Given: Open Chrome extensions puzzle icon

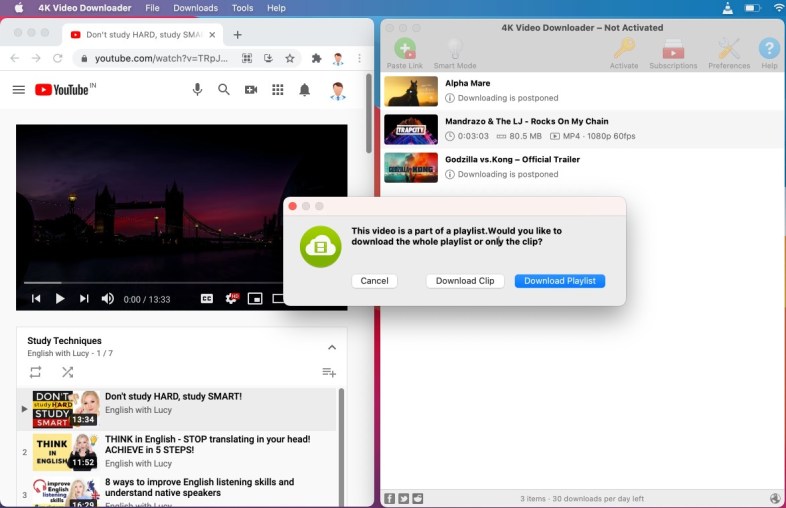Looking at the screenshot, I should (316, 58).
